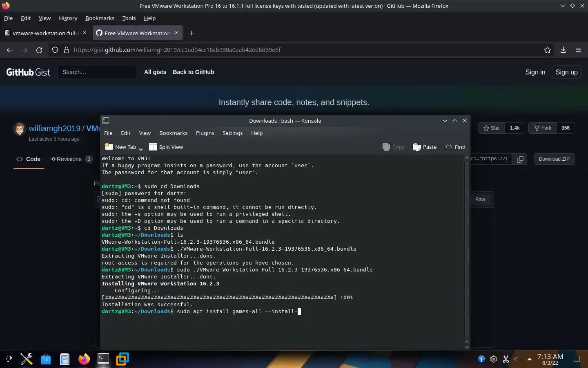Image resolution: width=588 pixels, height=368 pixels.
Task: Open Firefox History menu
Action: (68, 18)
